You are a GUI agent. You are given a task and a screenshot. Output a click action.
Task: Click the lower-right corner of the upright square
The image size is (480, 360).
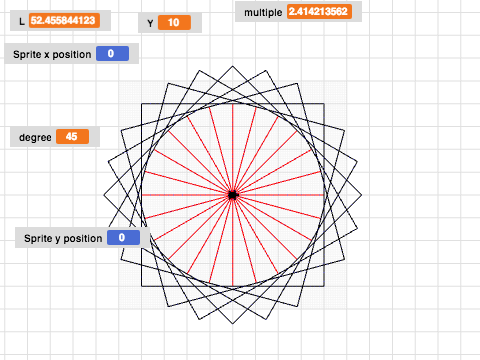click(x=324, y=286)
